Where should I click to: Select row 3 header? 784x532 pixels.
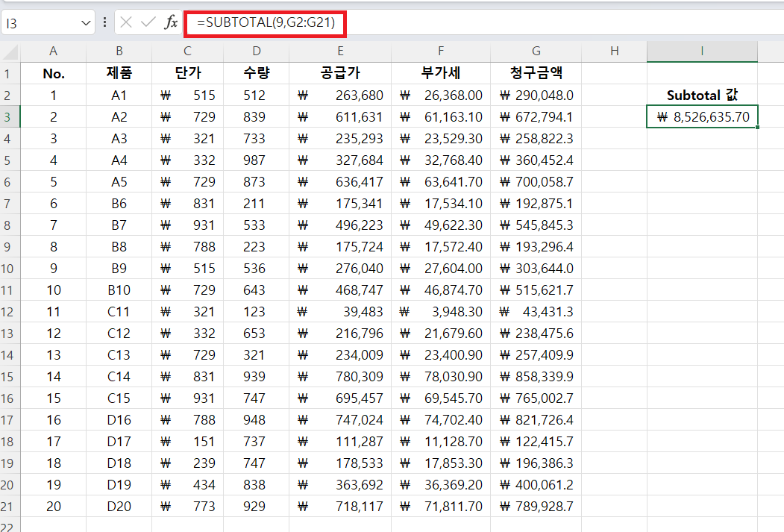click(10, 116)
